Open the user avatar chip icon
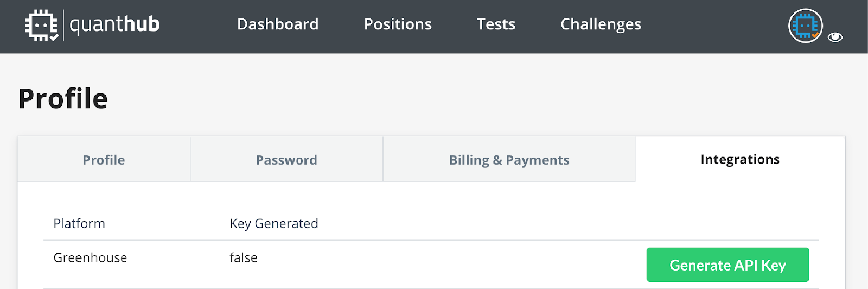This screenshot has height=289, width=868. 805,26
